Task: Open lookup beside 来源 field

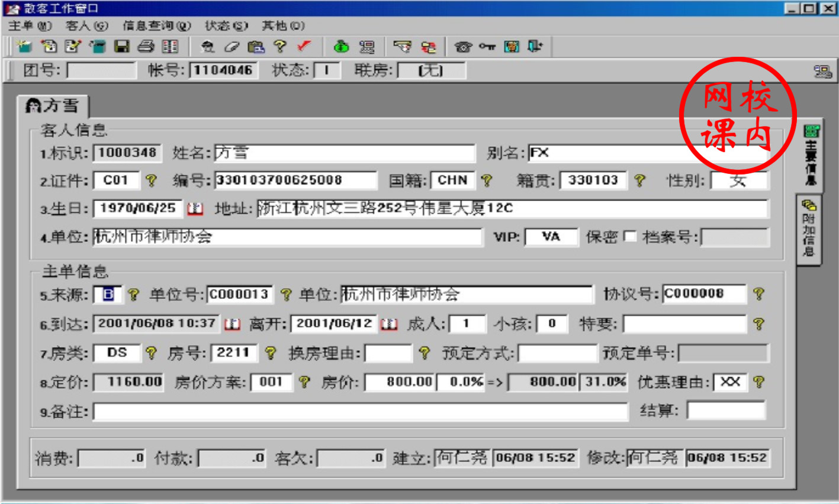Action: tap(134, 295)
